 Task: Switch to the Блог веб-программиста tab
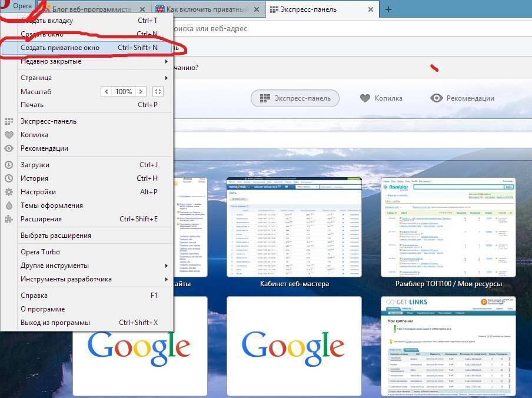(x=92, y=9)
